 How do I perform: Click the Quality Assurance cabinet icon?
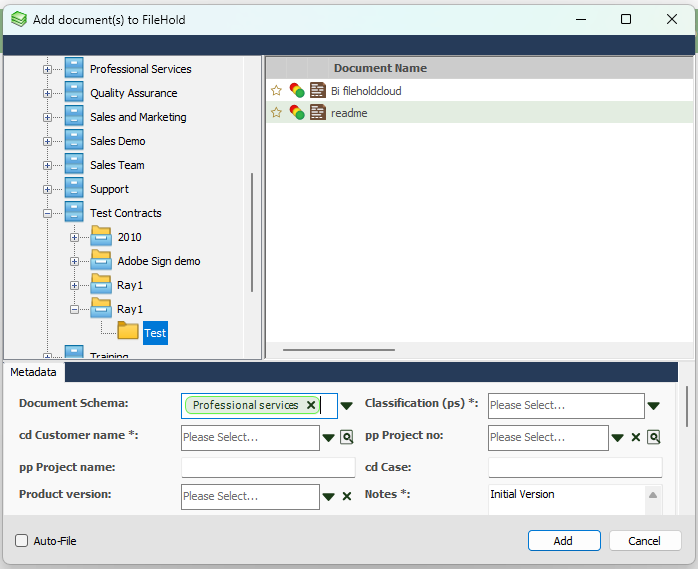[x=74, y=93]
